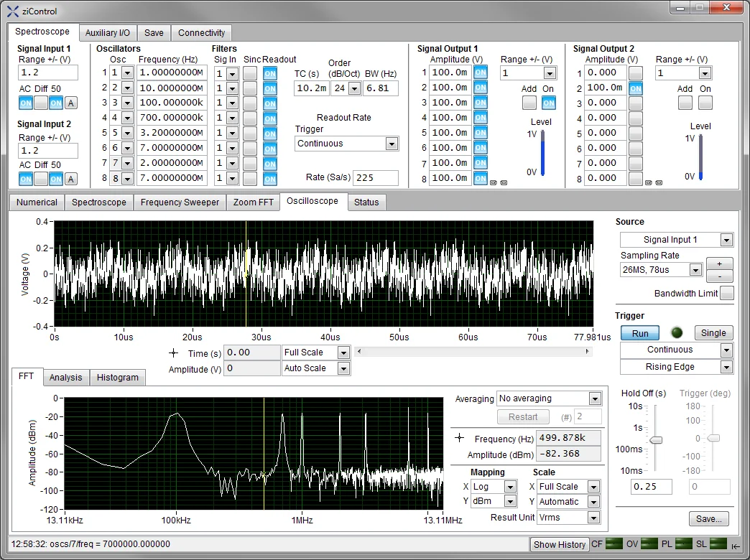Viewport: 750px width, 560px height.
Task: Click the Hold Off slider handle
Action: (x=656, y=439)
